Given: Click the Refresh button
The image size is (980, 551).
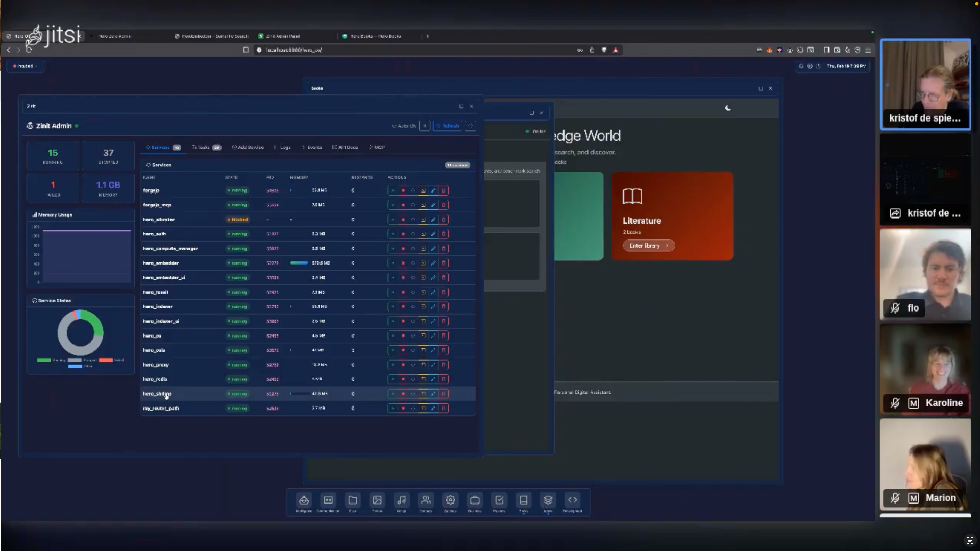Looking at the screenshot, I should (x=448, y=126).
